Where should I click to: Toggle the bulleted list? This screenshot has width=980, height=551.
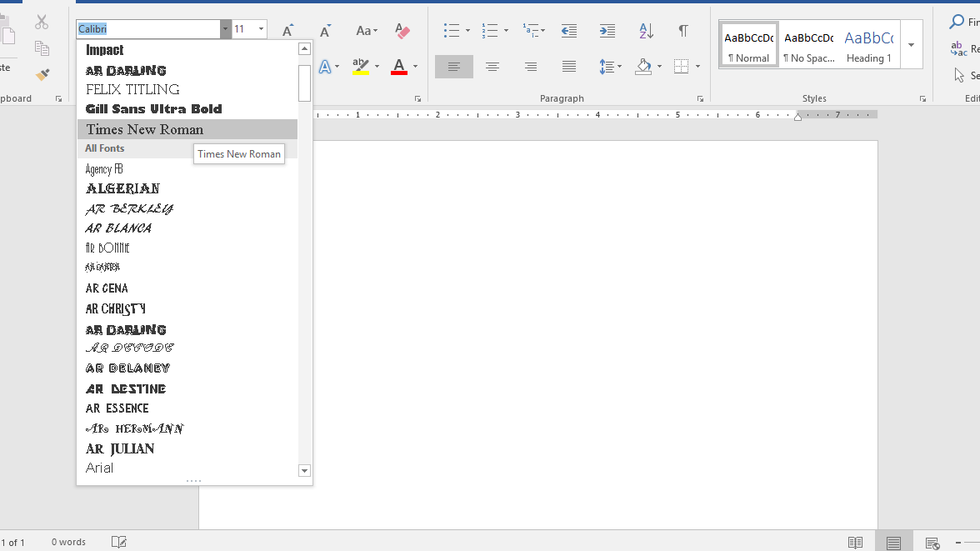[450, 30]
